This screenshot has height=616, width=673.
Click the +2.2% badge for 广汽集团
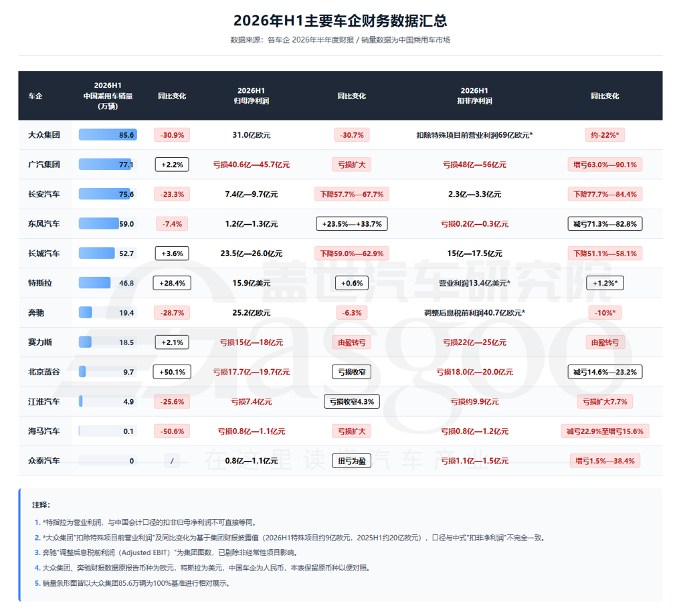(x=172, y=165)
